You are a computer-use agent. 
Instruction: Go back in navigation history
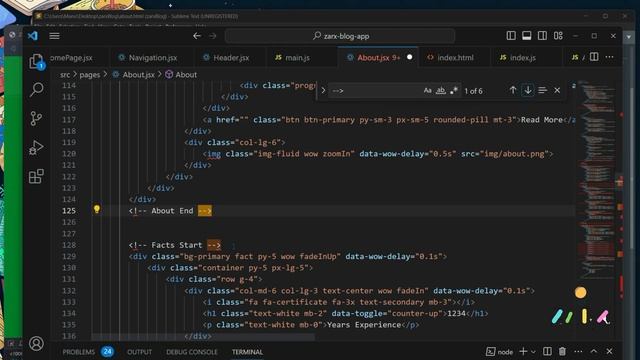[197, 36]
